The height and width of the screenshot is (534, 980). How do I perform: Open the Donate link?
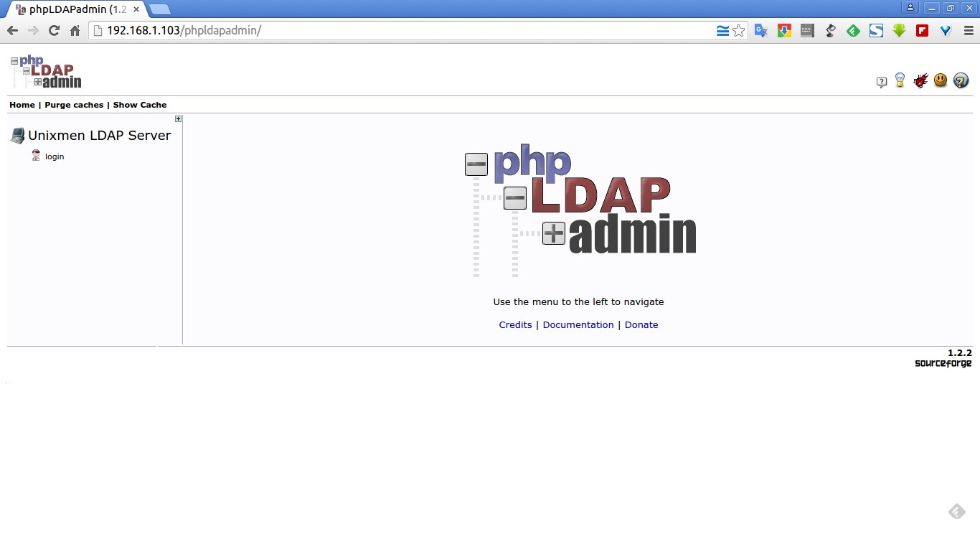pyautogui.click(x=641, y=325)
